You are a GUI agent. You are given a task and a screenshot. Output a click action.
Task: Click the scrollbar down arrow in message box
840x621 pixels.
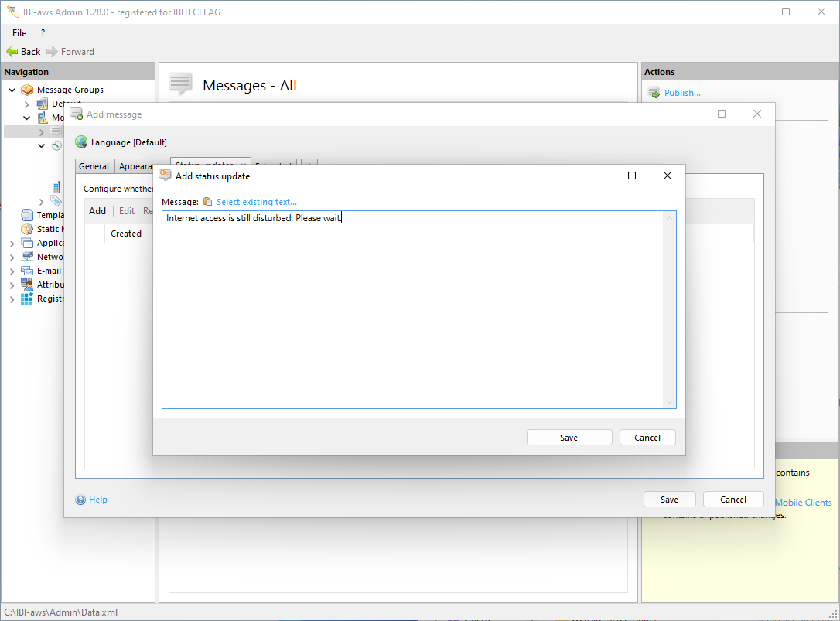(x=670, y=402)
